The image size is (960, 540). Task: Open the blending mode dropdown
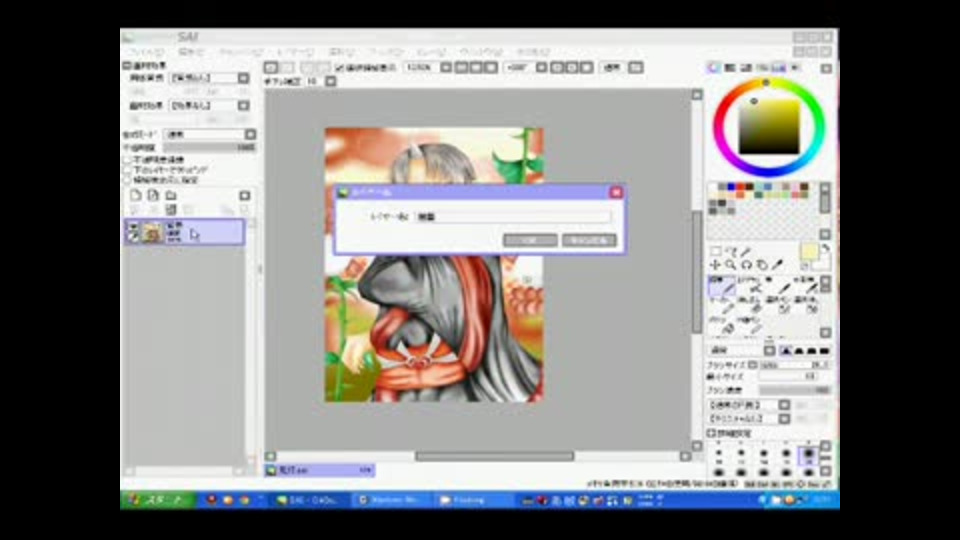[250, 134]
